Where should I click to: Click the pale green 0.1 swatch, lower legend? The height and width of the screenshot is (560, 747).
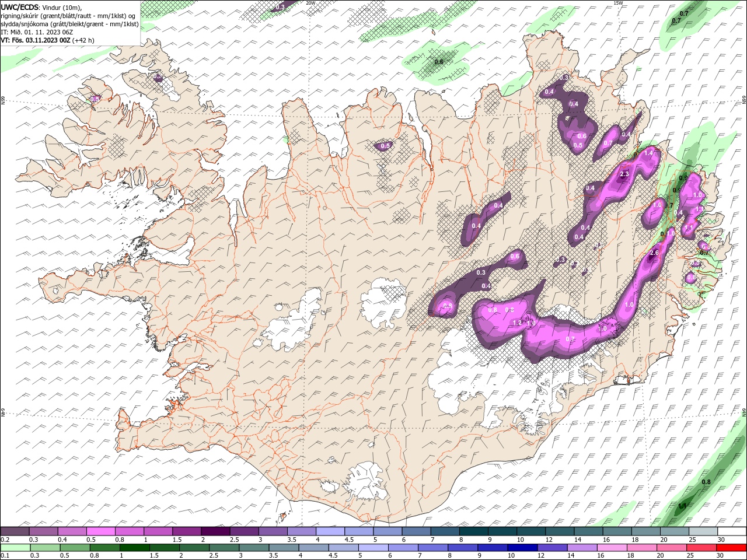click(x=16, y=548)
